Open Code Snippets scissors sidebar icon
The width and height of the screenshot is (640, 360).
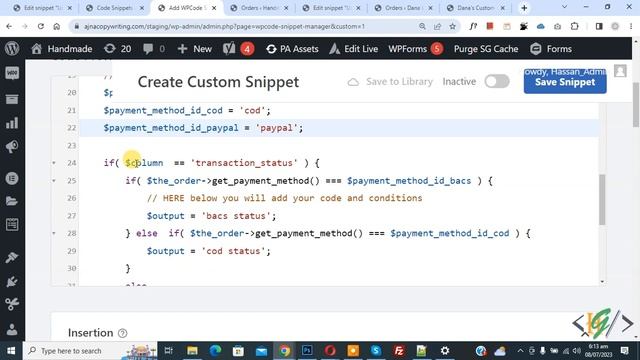point(12,304)
